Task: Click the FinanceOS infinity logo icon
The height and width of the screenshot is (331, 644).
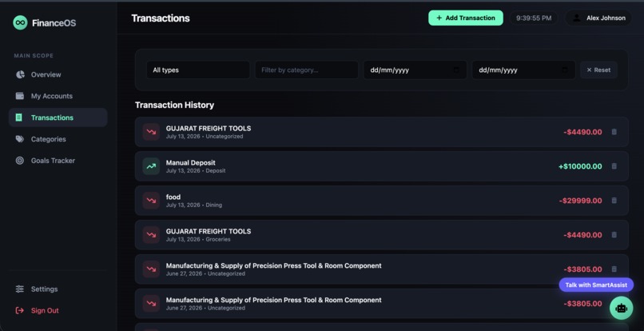Action: point(20,22)
